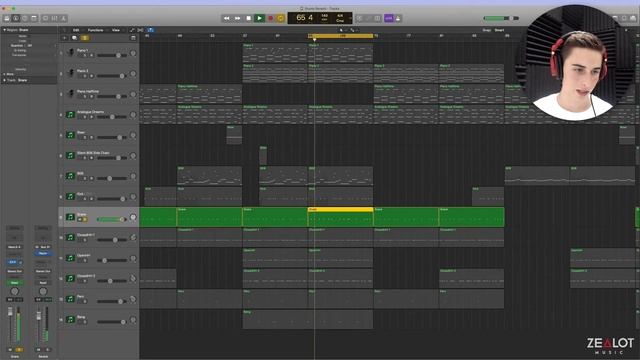Screen dimensions: 640x360
Task: Toggle the yellow Global Tracks button
Action: (84, 38)
